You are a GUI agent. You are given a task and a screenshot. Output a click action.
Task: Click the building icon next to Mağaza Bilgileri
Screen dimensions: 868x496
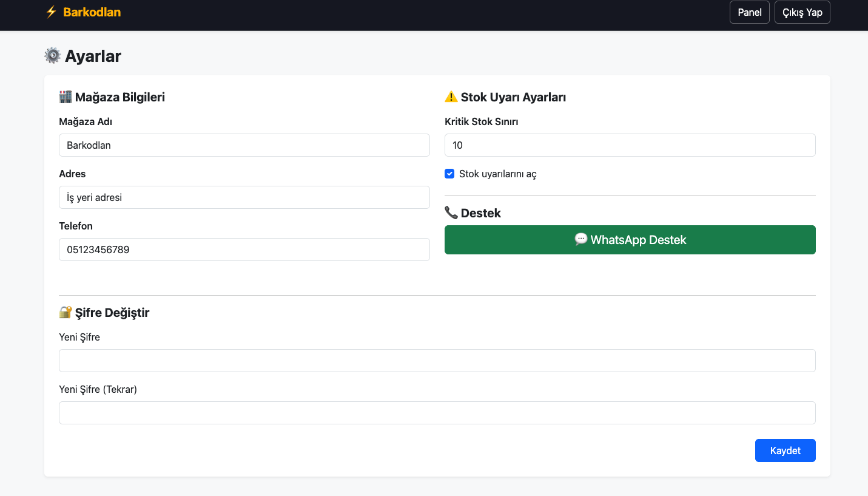click(x=66, y=97)
